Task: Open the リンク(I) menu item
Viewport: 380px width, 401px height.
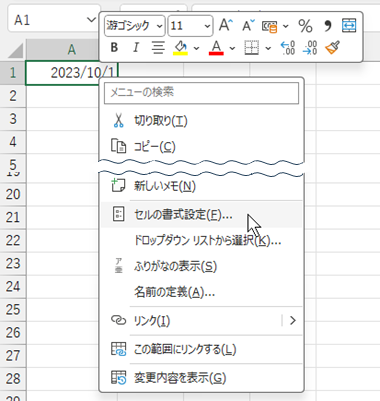Action: tap(201, 321)
